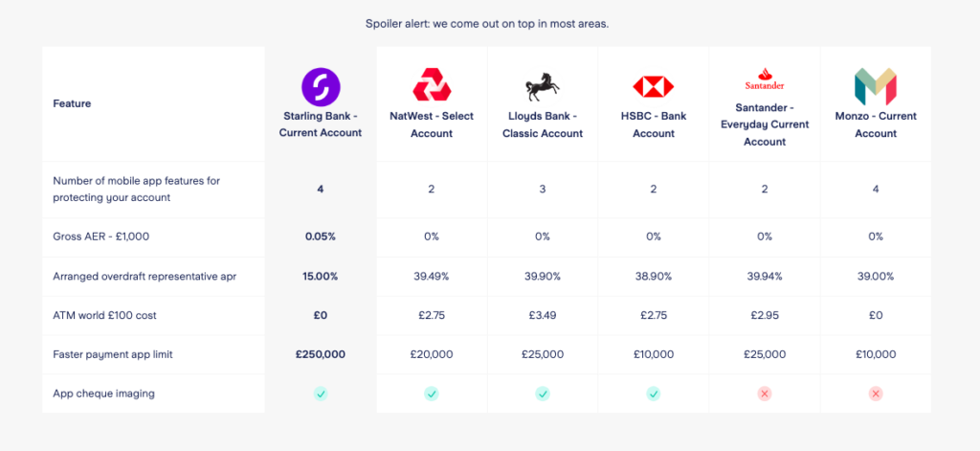Click the Santander flame logo

tap(765, 79)
